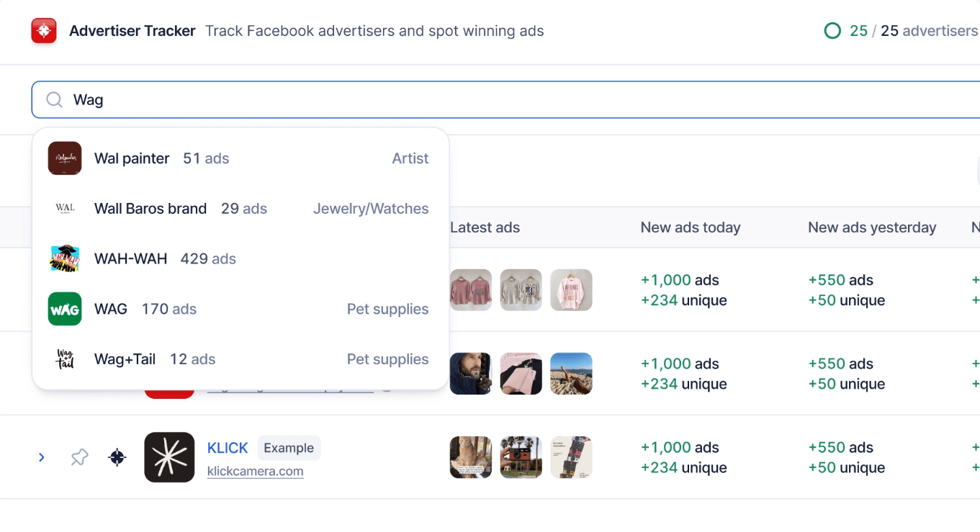Click the KLICK starburst brand logo

169,457
